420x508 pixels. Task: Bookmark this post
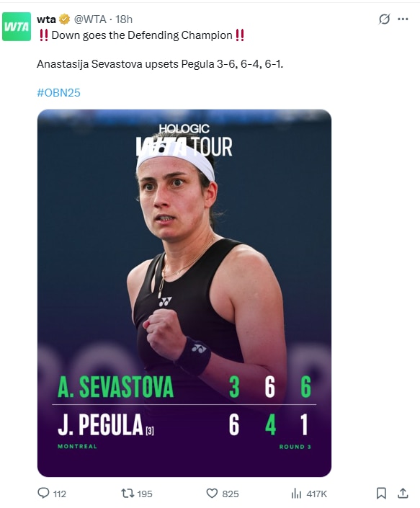pos(381,494)
